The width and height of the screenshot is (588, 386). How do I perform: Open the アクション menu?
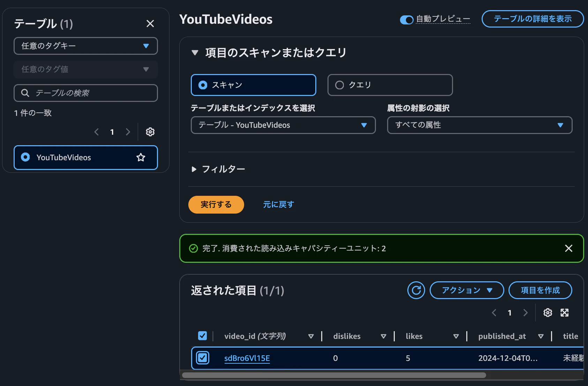pos(466,290)
